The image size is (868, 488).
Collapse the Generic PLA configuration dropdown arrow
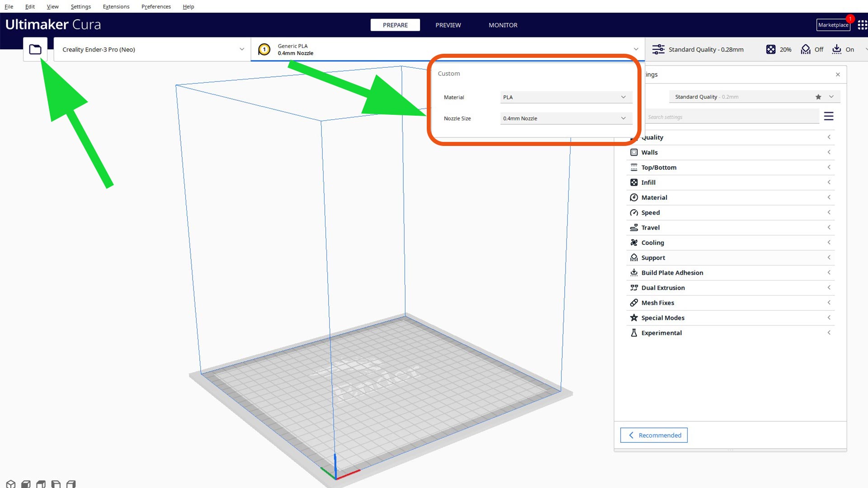click(x=636, y=49)
